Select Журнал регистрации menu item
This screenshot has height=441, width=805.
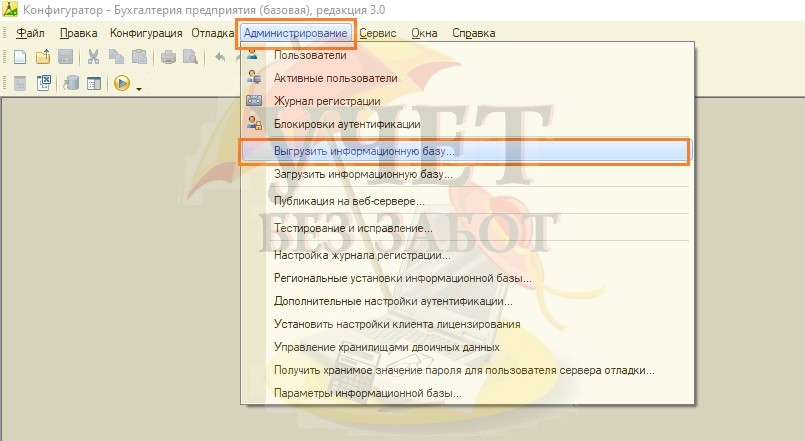click(327, 100)
